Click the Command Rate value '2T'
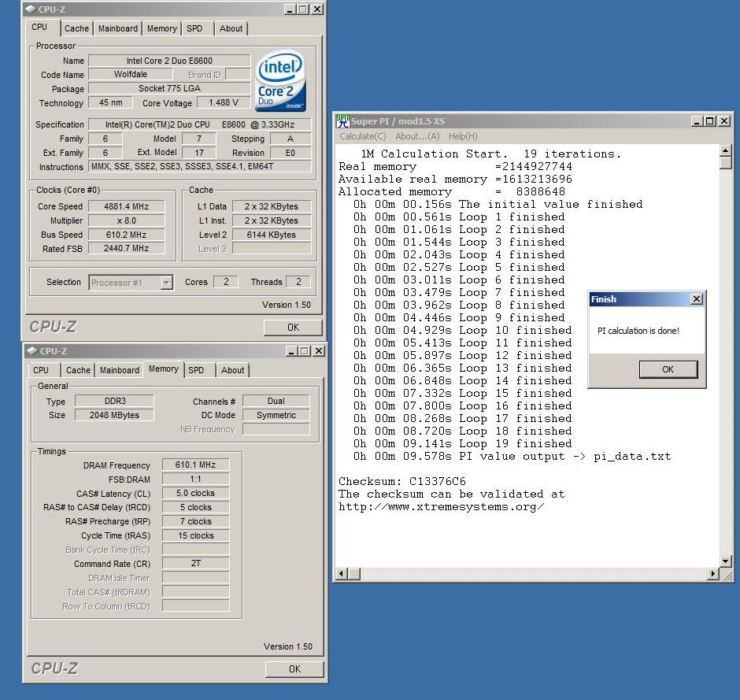Viewport: 740px width, 700px height. (x=195, y=563)
